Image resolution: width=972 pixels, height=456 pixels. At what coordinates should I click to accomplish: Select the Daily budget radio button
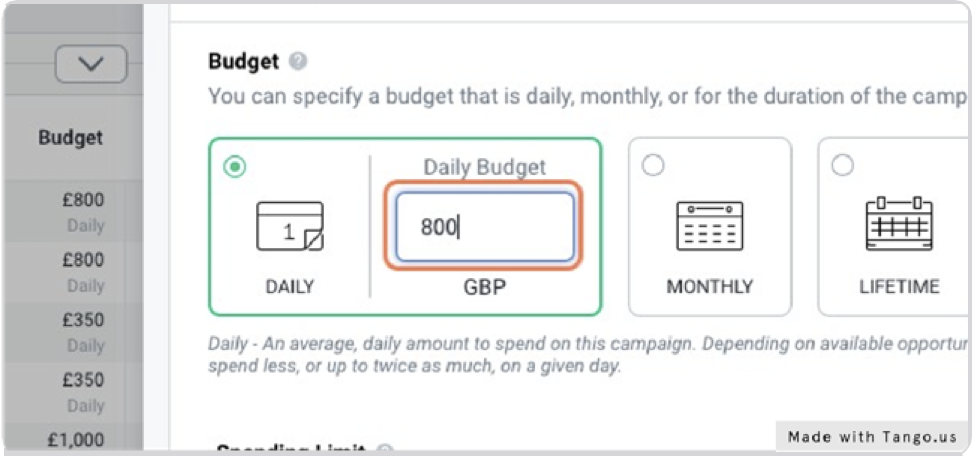pyautogui.click(x=234, y=167)
